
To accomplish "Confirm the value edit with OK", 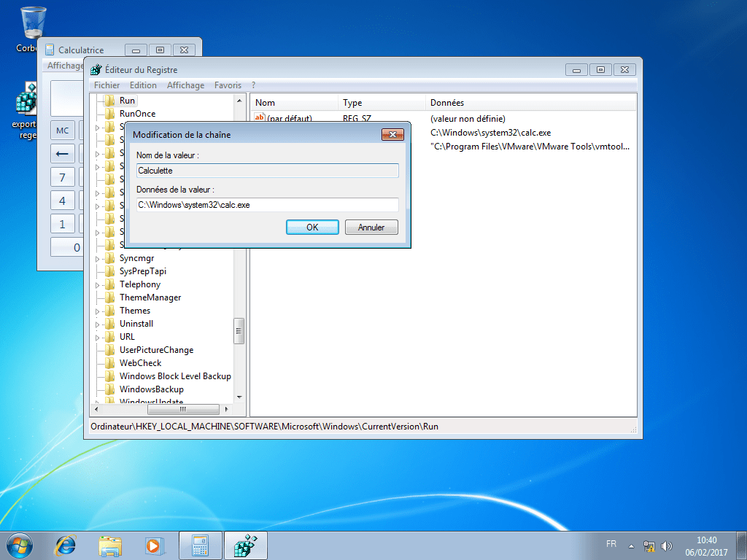I will [312, 227].
